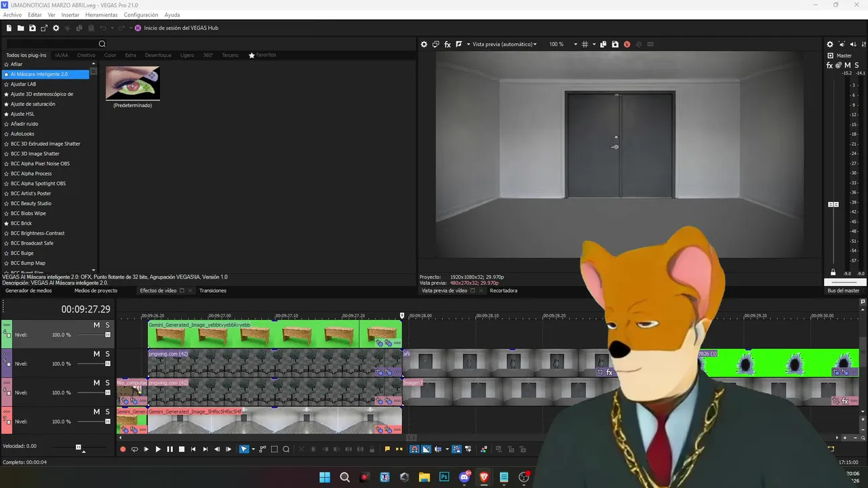
Task: Open the auto ripple mode dropdown arrow
Action: point(447,449)
